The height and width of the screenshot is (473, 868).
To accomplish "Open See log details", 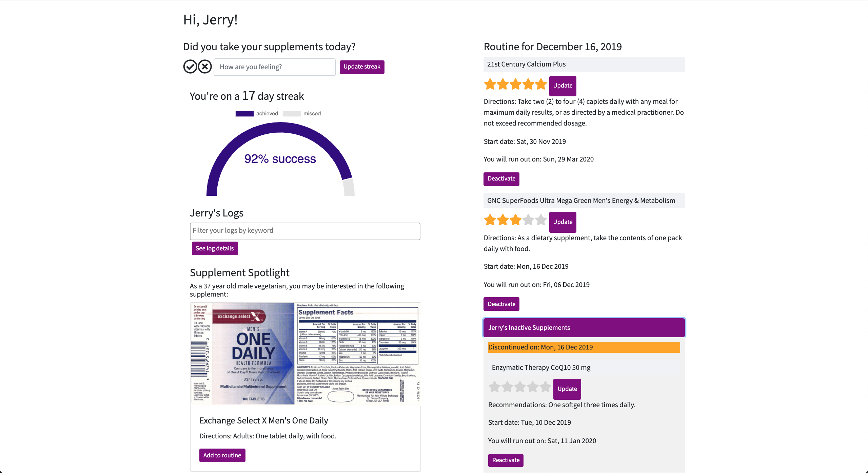I will tap(215, 248).
